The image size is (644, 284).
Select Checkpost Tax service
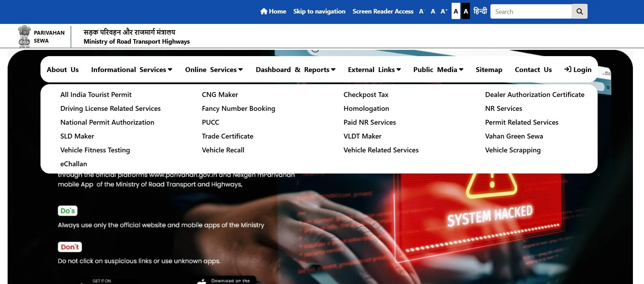coord(366,95)
